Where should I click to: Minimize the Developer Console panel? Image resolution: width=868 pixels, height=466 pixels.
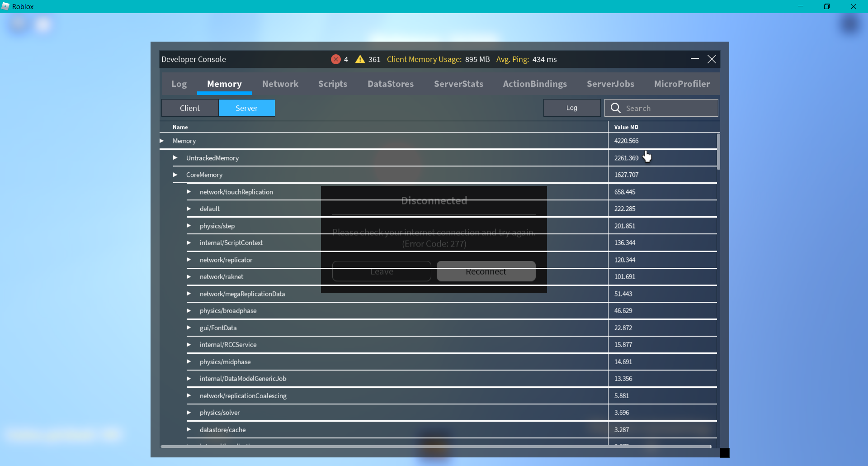click(x=695, y=59)
